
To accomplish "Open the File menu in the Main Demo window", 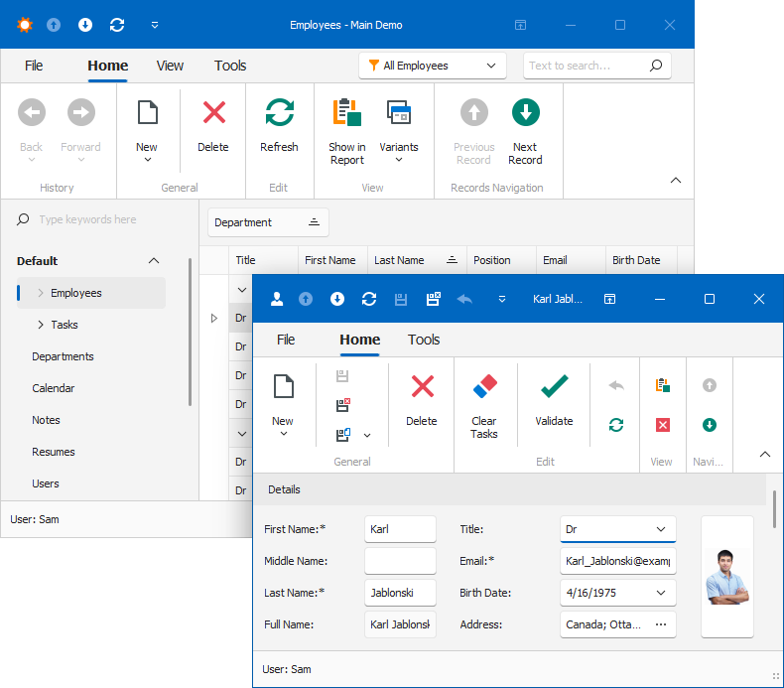I will pos(34,66).
